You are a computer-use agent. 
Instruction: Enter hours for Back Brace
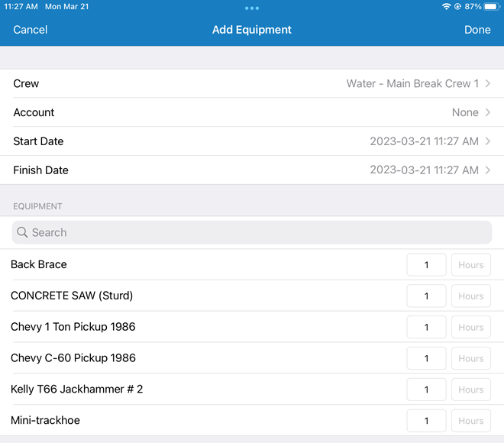click(471, 265)
